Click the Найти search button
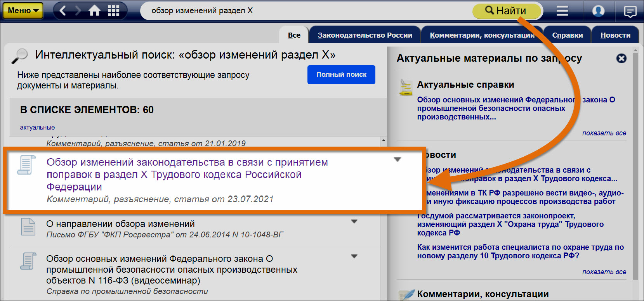Image resolution: width=644 pixels, height=301 pixels. click(506, 11)
